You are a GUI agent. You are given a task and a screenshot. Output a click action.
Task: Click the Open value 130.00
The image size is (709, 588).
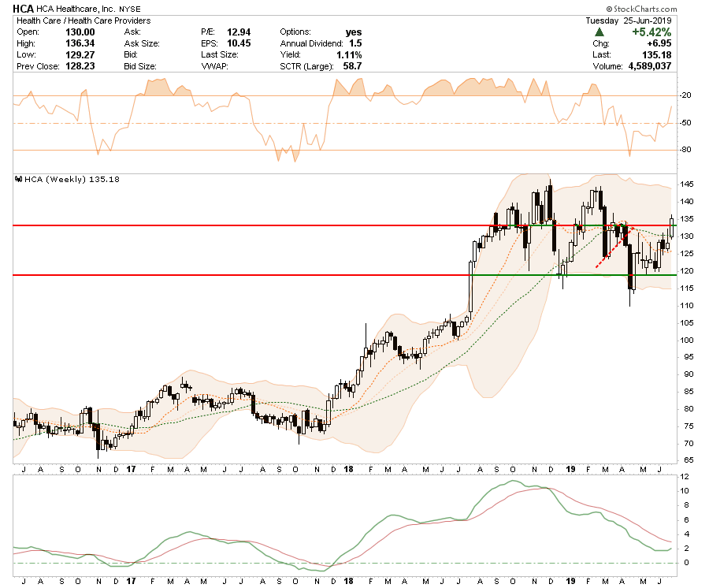click(x=80, y=32)
